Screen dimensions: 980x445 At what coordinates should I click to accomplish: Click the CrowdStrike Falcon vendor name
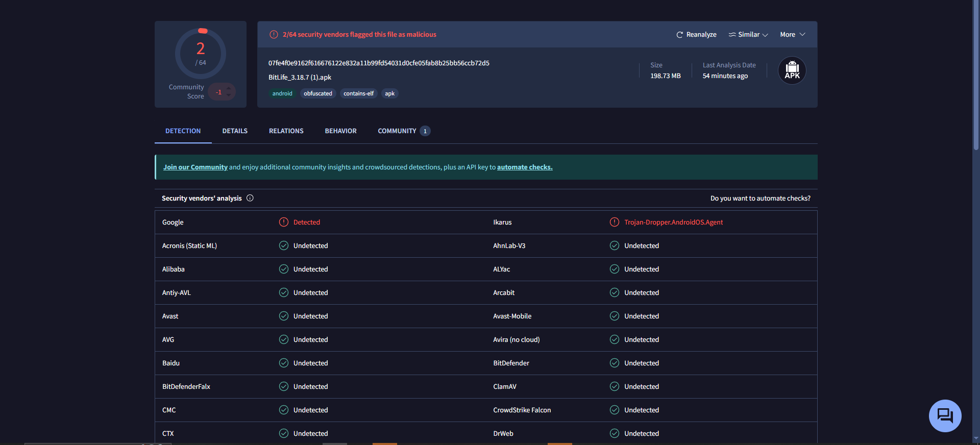click(522, 410)
